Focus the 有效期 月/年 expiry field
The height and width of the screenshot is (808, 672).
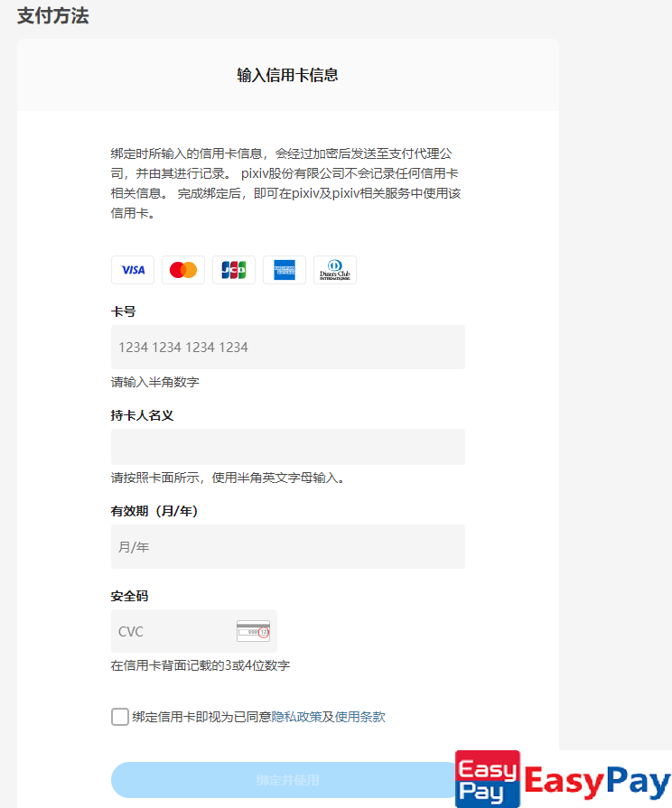[288, 547]
